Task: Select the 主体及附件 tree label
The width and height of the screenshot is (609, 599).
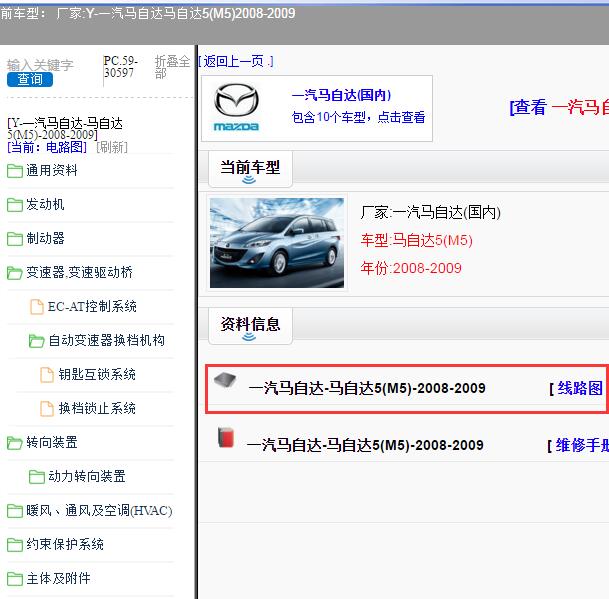Action: [x=58, y=578]
